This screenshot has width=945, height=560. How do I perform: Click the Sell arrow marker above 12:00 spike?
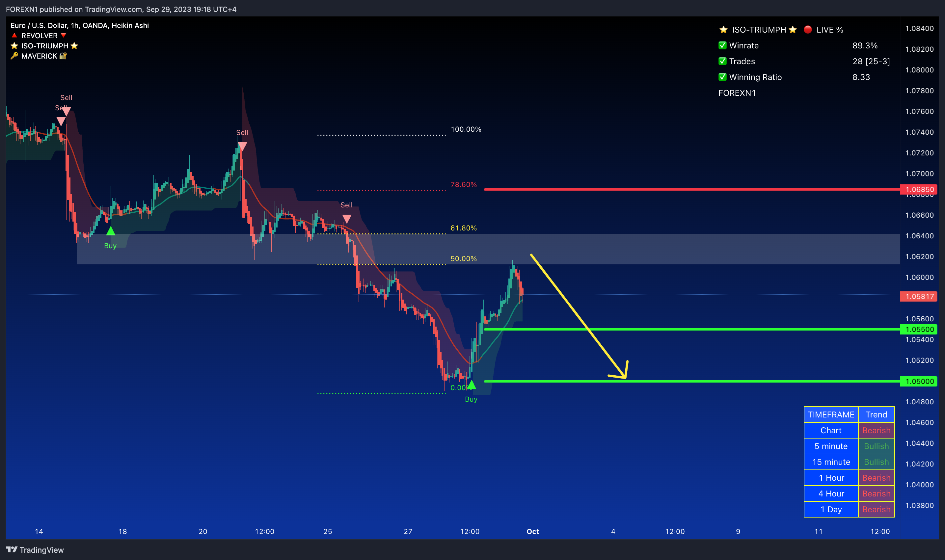(242, 147)
